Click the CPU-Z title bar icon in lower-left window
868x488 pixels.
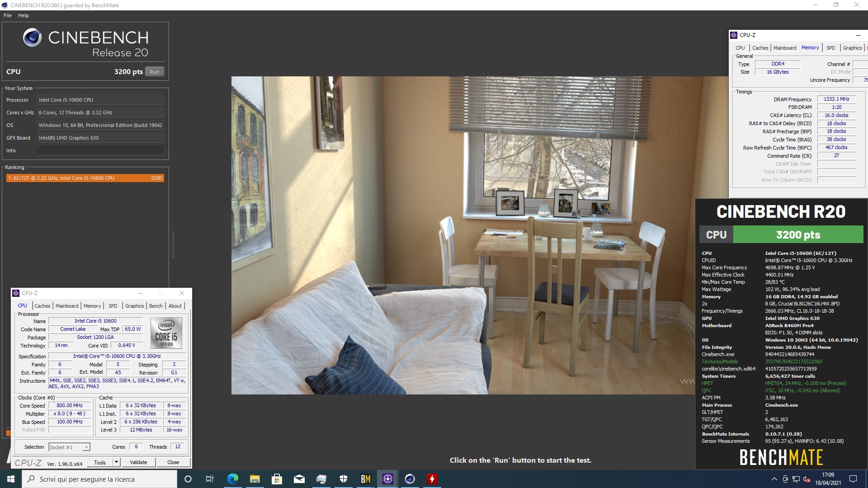[x=16, y=293]
